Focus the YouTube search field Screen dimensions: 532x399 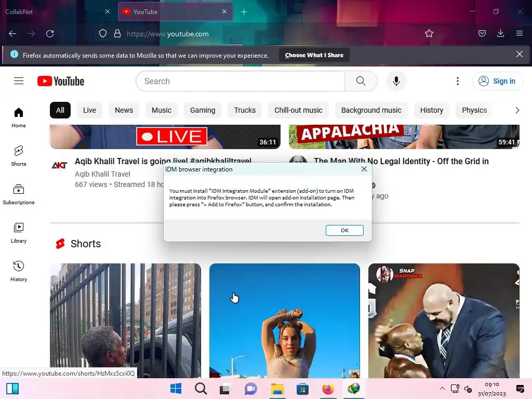coord(240,81)
